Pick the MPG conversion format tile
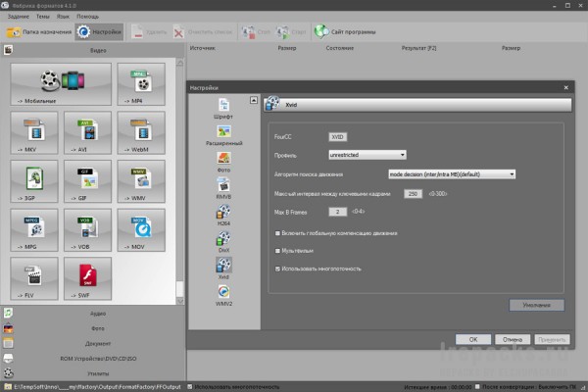The image size is (588, 392). click(x=34, y=230)
